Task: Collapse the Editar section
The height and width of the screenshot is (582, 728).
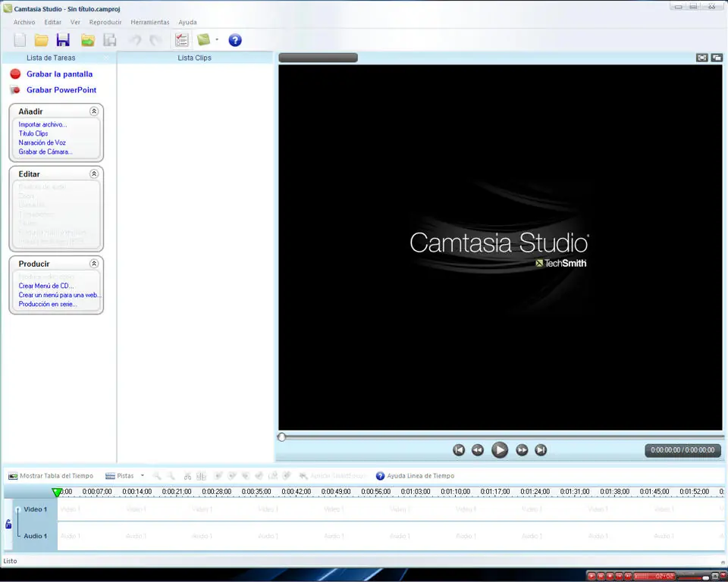Action: pos(94,174)
